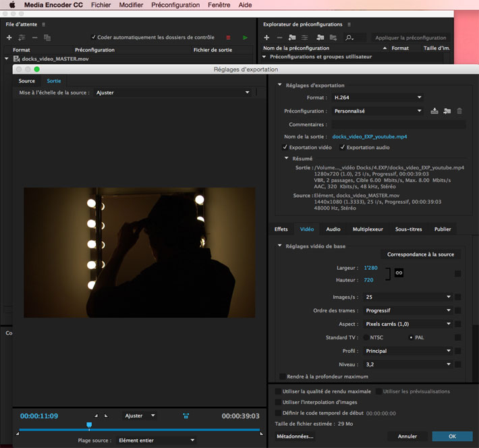
Task: Collapse the Résumé section
Action: [286, 158]
